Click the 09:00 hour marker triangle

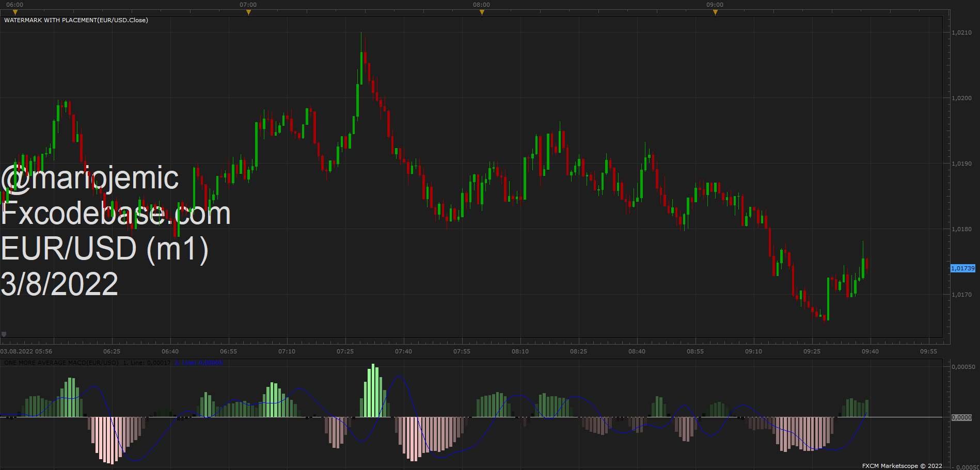pyautogui.click(x=715, y=12)
